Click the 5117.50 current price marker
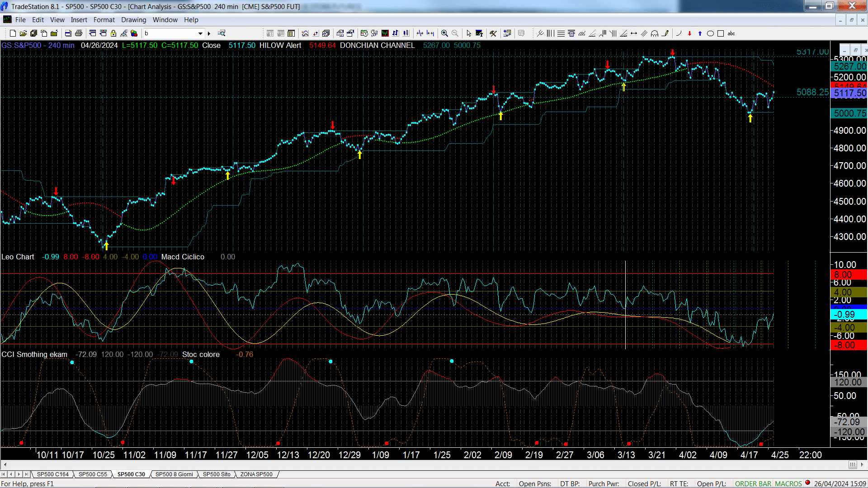The width and height of the screenshot is (868, 488). pyautogui.click(x=849, y=94)
